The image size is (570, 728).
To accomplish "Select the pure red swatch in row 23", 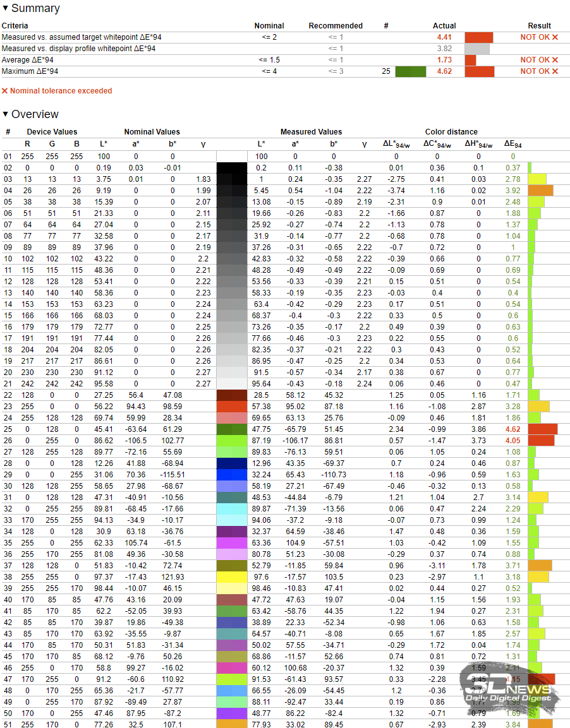I will coord(232,406).
